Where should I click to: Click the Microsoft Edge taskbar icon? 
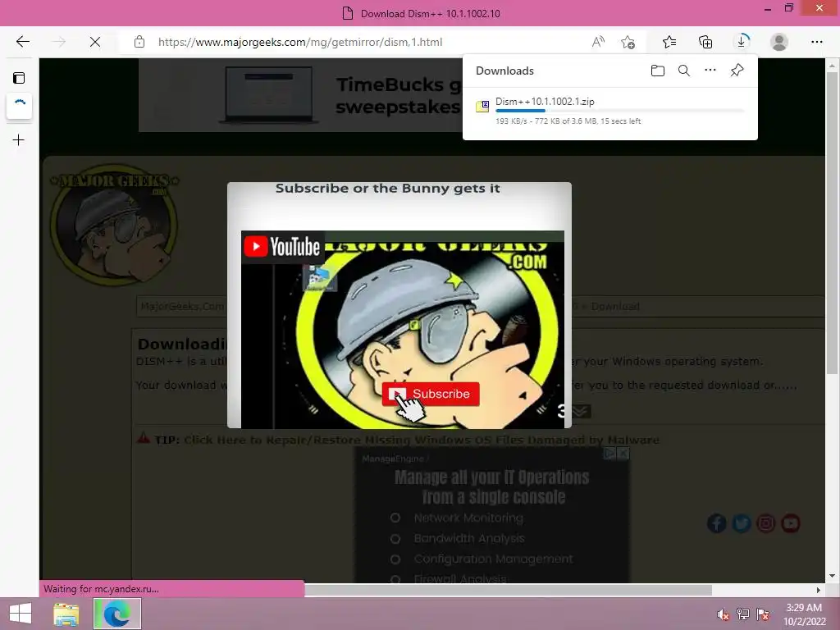tap(117, 614)
